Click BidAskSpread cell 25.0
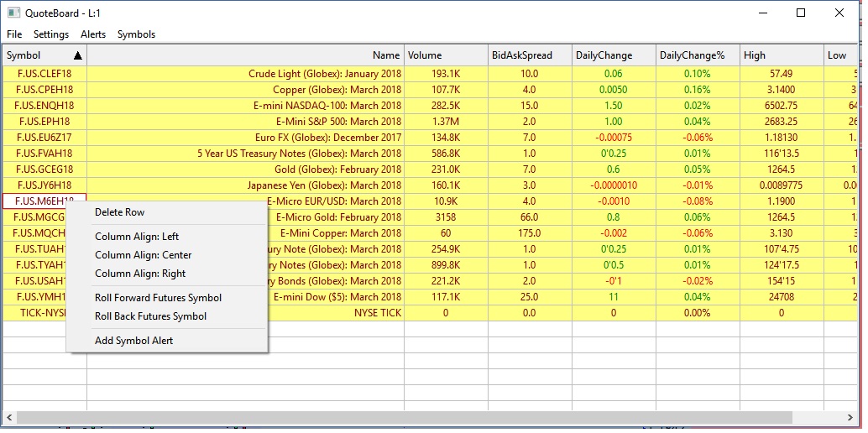 (x=530, y=297)
